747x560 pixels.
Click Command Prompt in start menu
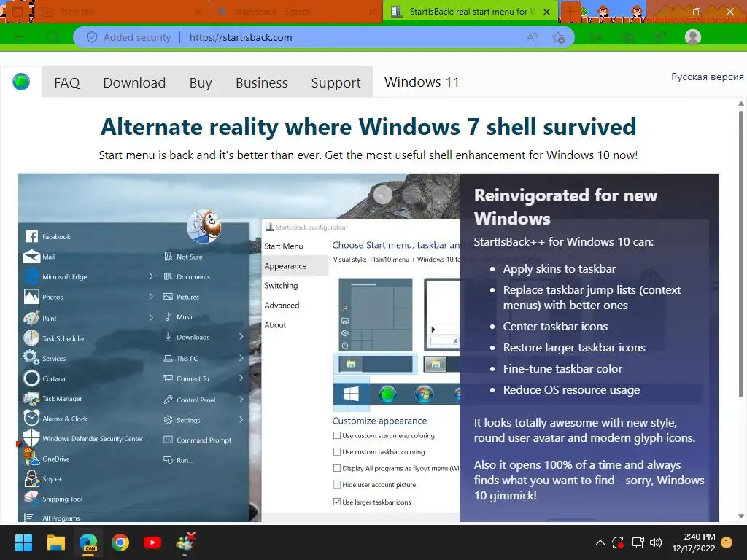tap(204, 440)
